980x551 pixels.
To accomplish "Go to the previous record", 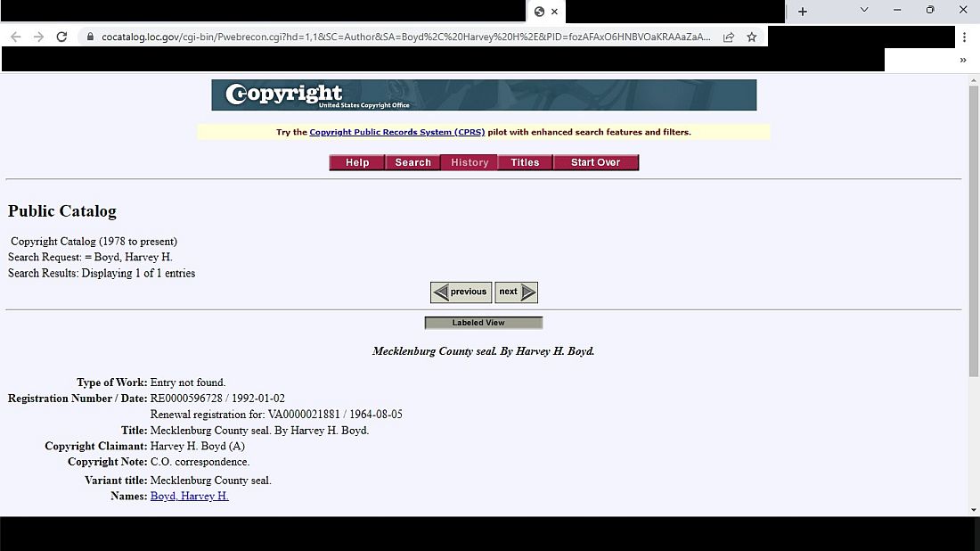I will click(x=461, y=292).
